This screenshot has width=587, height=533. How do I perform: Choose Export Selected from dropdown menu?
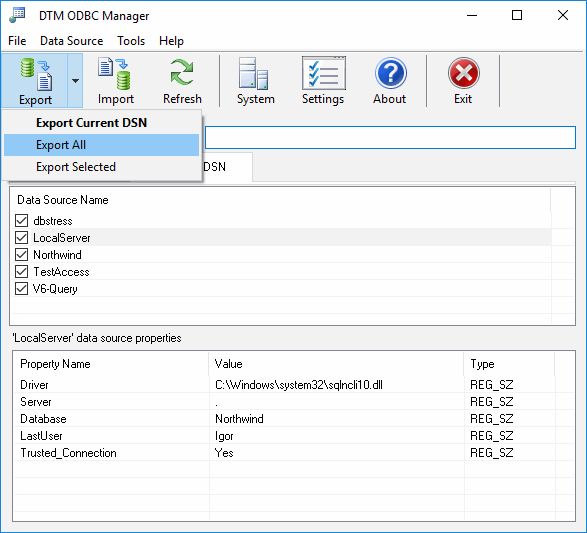point(101,167)
